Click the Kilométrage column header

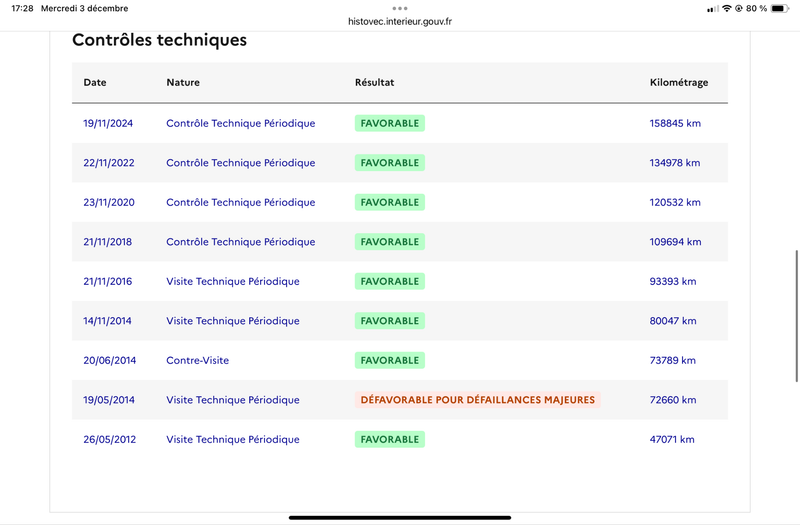pyautogui.click(x=678, y=82)
